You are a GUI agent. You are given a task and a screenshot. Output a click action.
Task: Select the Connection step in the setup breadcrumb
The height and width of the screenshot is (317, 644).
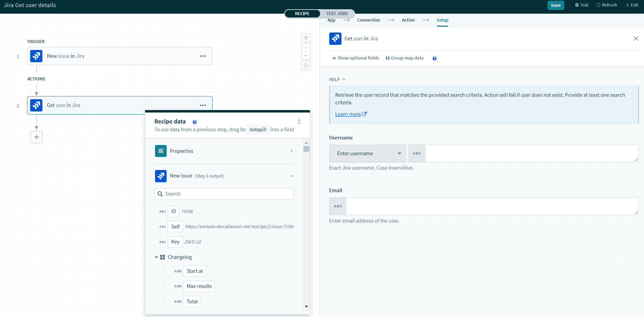click(x=368, y=20)
